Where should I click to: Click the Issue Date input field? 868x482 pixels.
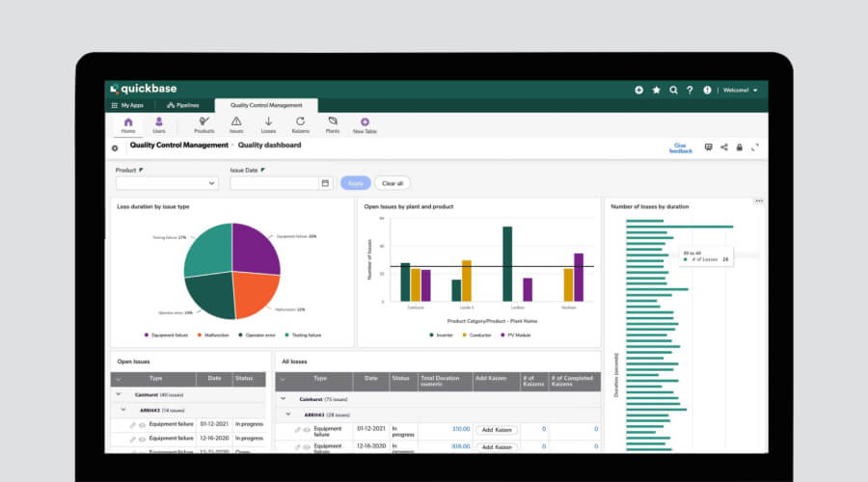point(275,183)
